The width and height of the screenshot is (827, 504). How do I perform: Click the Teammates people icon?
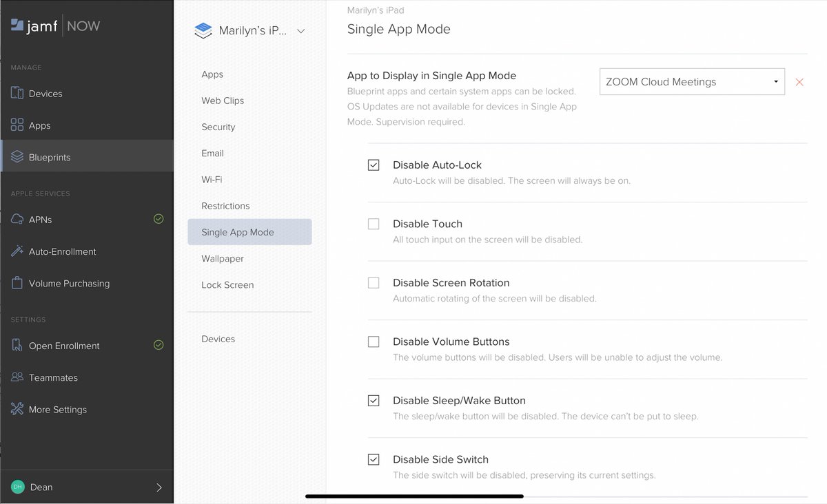tap(17, 377)
